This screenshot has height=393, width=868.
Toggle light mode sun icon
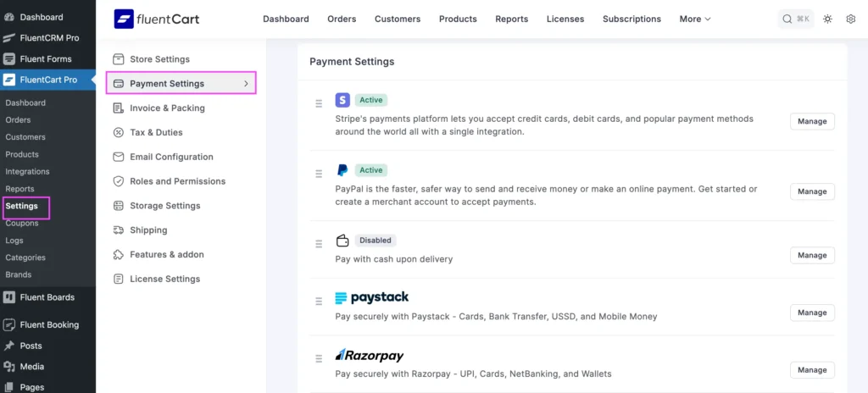coord(827,19)
